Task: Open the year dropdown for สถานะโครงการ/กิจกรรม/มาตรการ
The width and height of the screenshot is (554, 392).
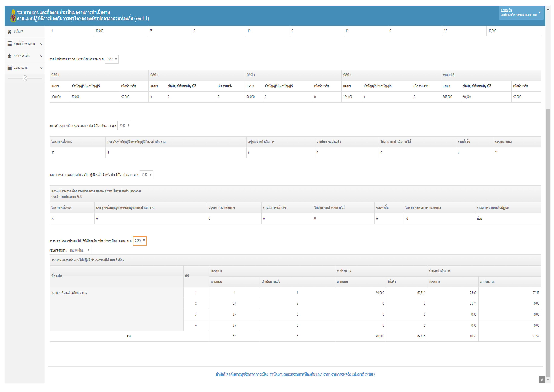Action: 124,125
